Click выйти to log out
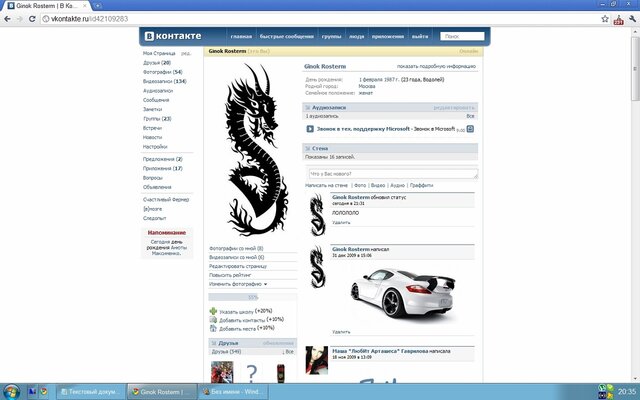The image size is (640, 400). click(x=420, y=36)
